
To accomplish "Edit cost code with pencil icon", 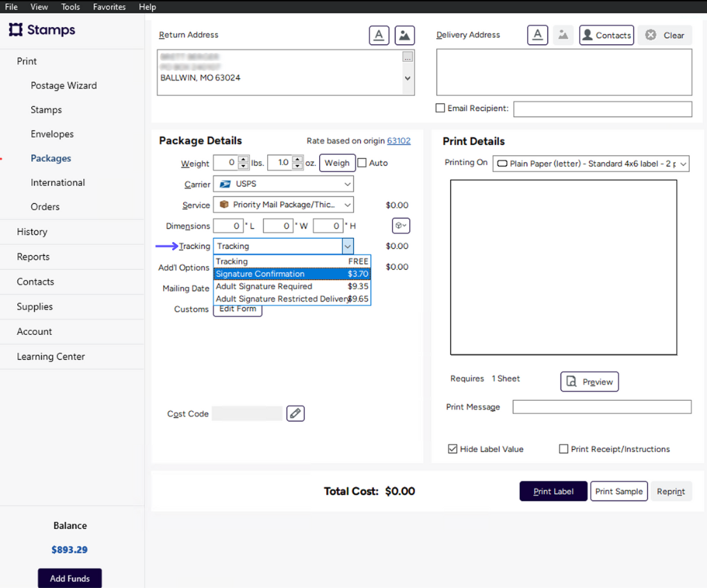I will click(x=296, y=413).
